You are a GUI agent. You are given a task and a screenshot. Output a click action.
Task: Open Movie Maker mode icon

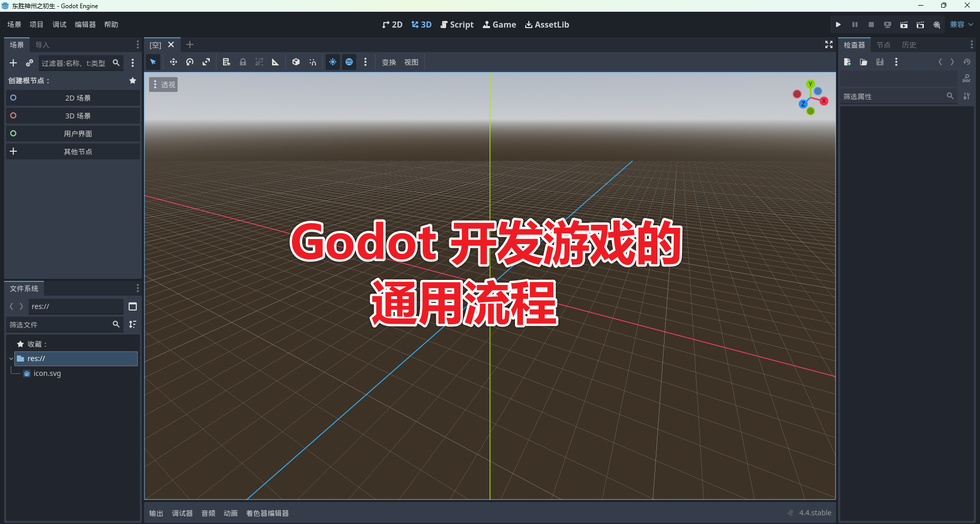pos(937,25)
